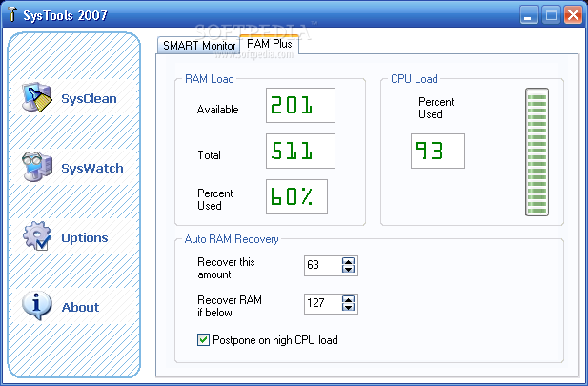Click the Options gear icon

tap(37, 236)
